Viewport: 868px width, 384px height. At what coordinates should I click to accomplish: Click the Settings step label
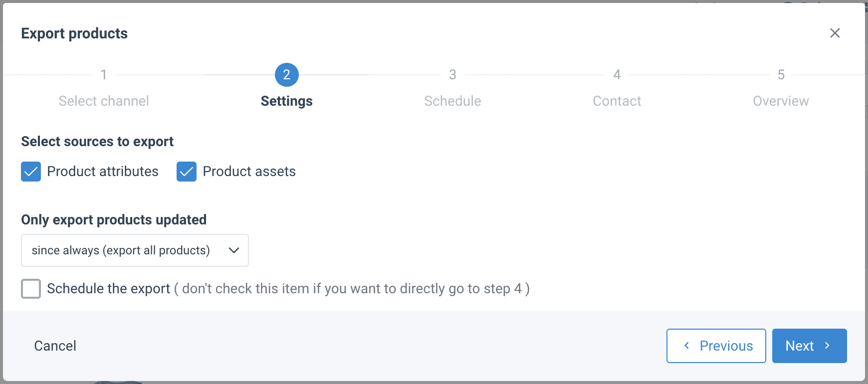click(x=287, y=101)
